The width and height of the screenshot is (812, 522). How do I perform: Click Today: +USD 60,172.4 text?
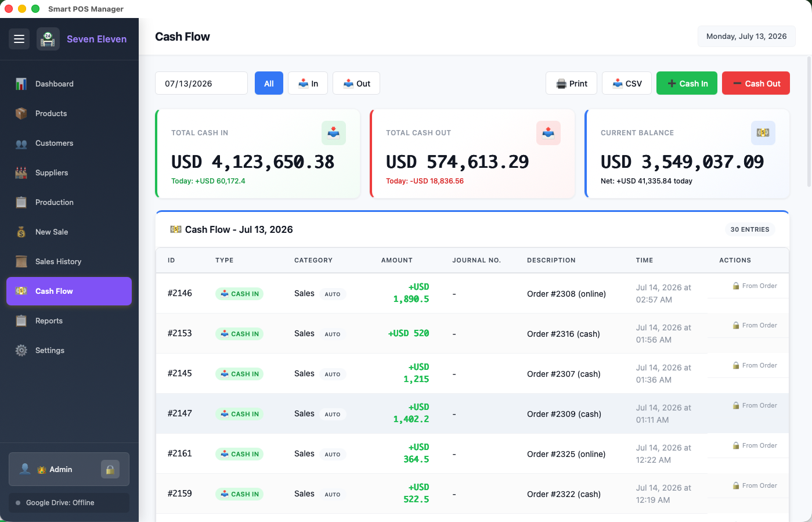point(208,181)
